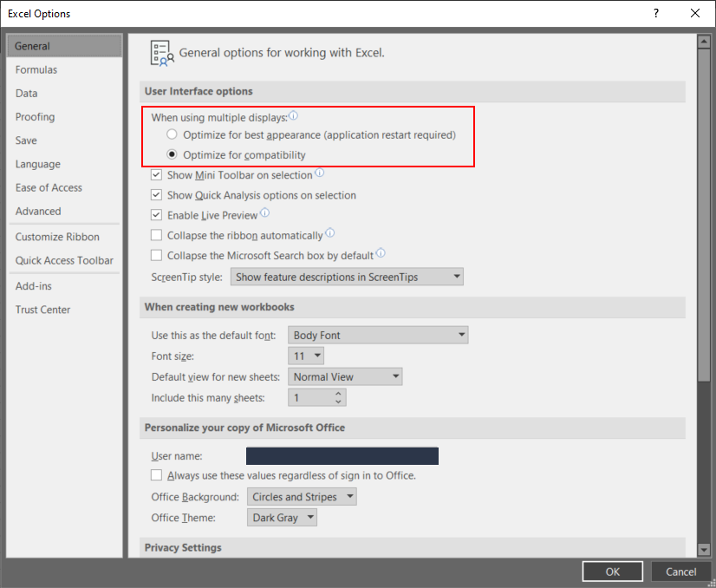This screenshot has width=716, height=588.
Task: Open Default view for new sheets dropdown
Action: (345, 377)
